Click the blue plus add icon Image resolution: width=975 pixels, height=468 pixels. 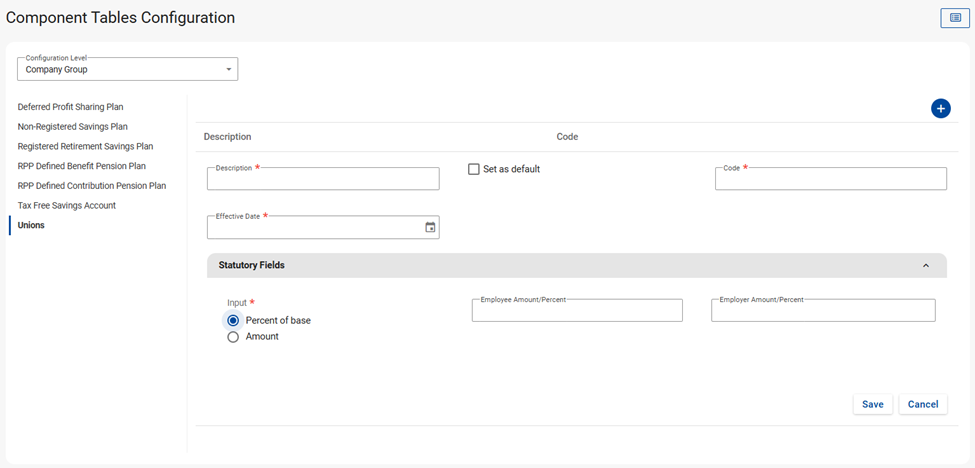[x=940, y=109]
